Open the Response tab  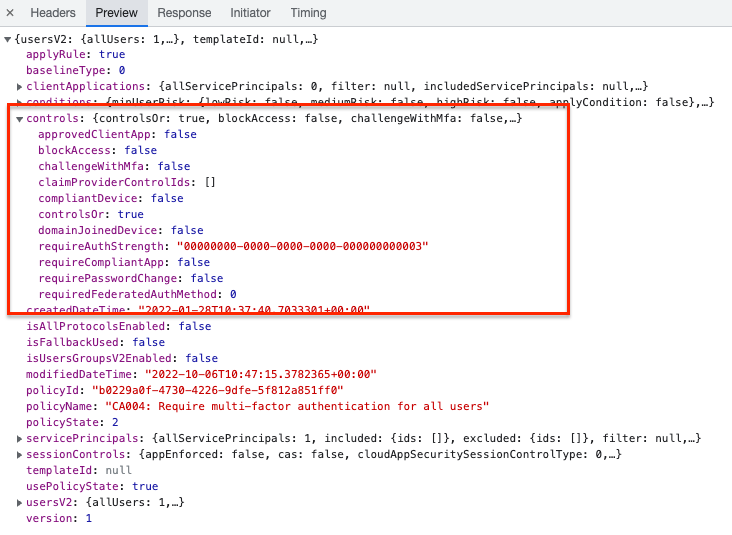click(184, 13)
